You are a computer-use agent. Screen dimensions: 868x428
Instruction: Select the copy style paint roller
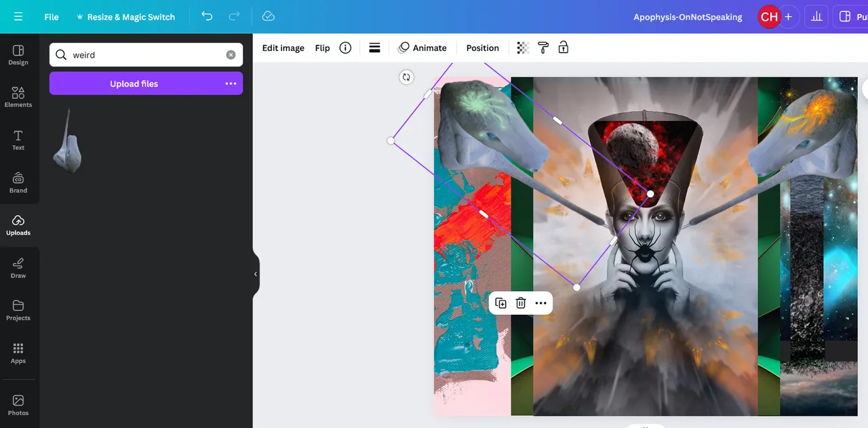(x=543, y=47)
